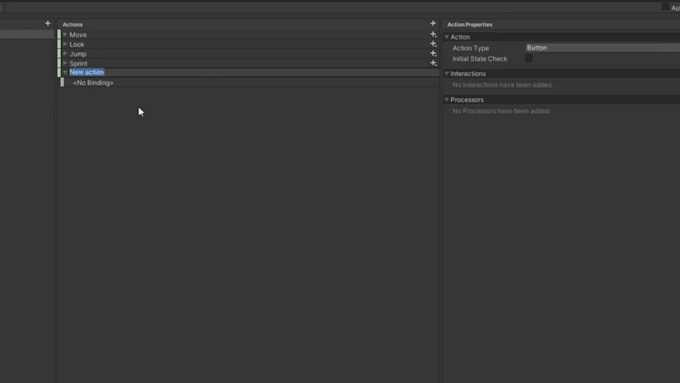The image size is (680, 383).
Task: Collapse the New action entry
Action: (x=65, y=72)
